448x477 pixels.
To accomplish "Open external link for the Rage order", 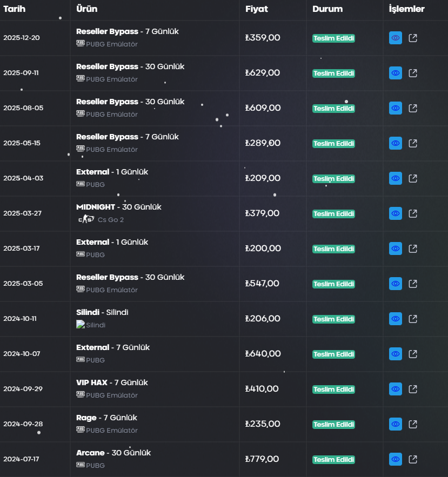I will (413, 424).
